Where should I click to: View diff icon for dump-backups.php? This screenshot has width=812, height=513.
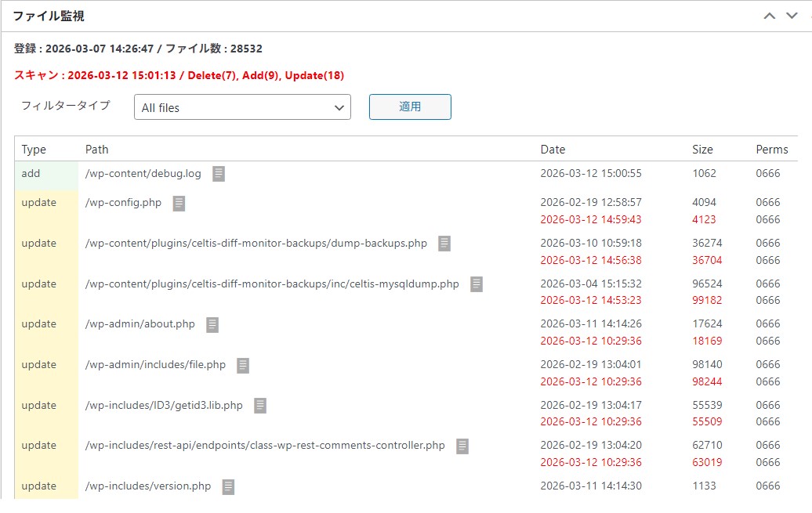(444, 244)
